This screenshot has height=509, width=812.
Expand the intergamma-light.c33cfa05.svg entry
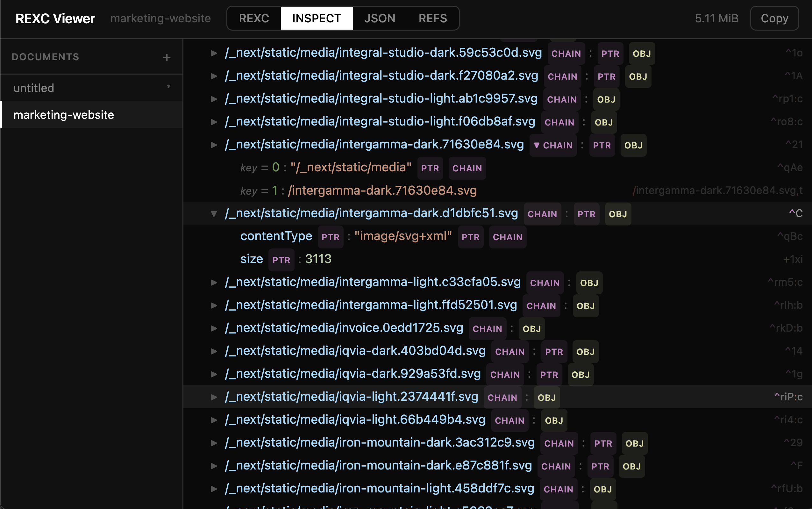(x=214, y=283)
